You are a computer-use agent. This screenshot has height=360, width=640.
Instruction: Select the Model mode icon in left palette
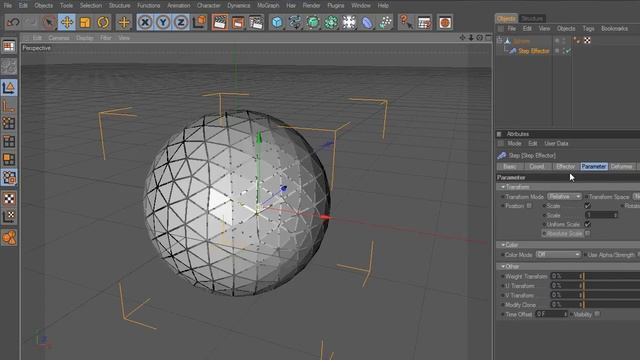coord(9,88)
